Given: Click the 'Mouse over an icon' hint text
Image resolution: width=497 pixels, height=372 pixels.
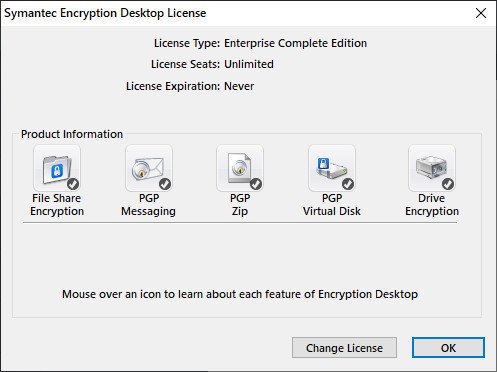Looking at the screenshot, I should [240, 294].
